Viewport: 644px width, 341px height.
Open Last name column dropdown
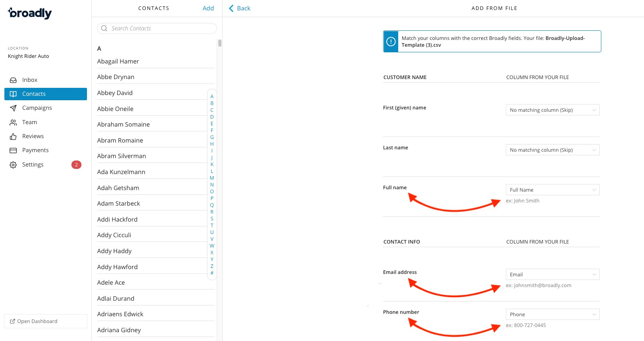(x=553, y=150)
